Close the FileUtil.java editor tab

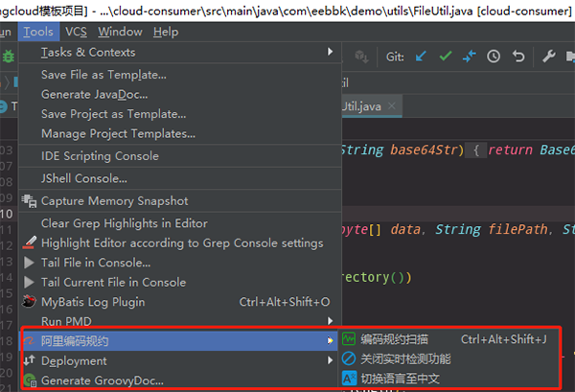point(392,106)
